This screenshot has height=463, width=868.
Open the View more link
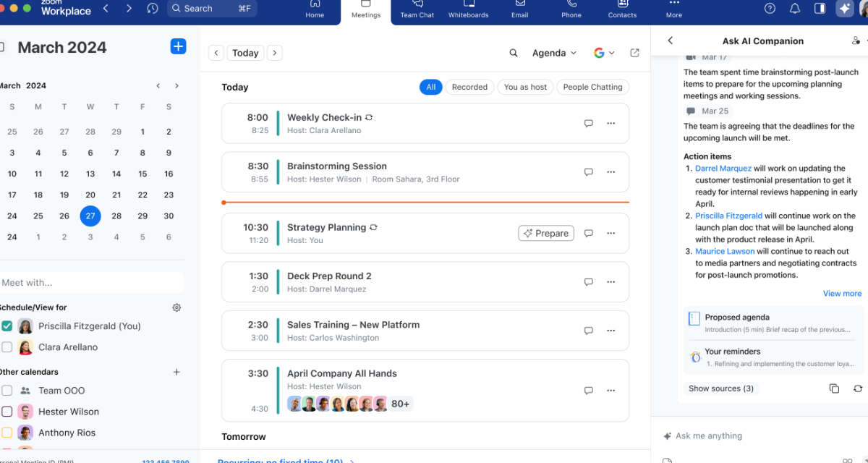coord(842,294)
